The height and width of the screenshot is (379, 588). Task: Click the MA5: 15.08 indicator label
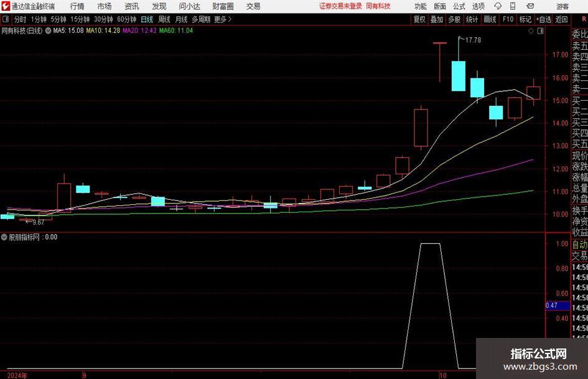pyautogui.click(x=68, y=30)
